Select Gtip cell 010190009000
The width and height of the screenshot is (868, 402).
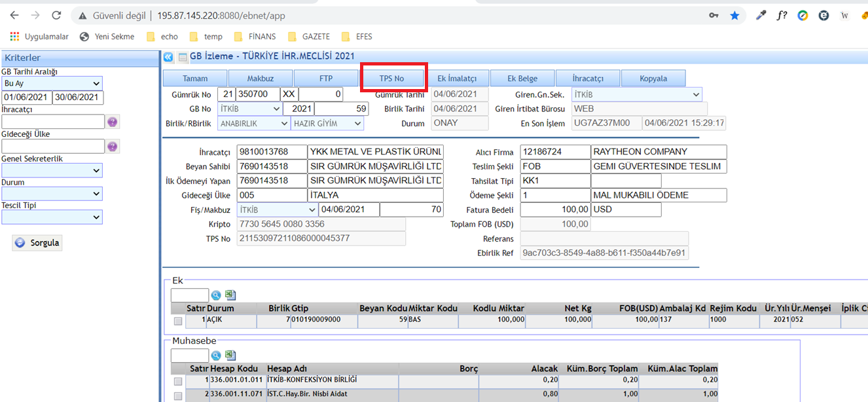[325, 321]
